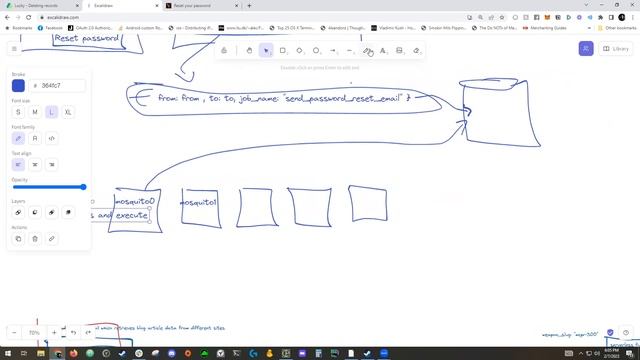Edit the stroke hex color field
The width and height of the screenshot is (640, 360).
(x=57, y=86)
